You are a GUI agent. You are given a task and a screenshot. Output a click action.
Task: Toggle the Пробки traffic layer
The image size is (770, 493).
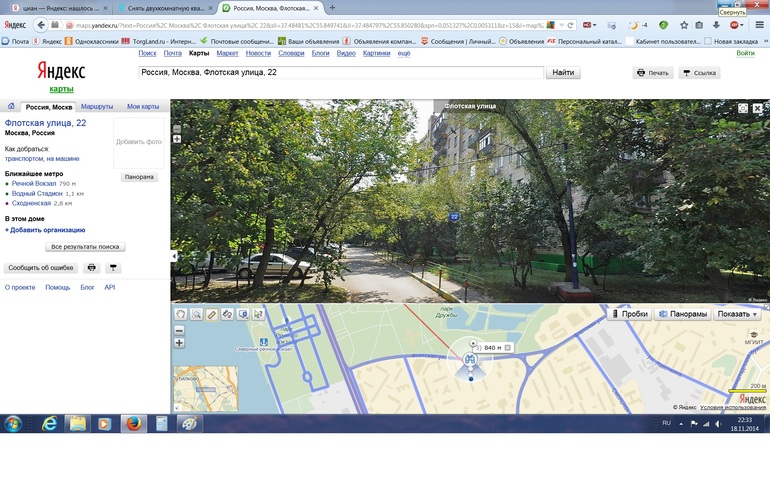tap(629, 314)
